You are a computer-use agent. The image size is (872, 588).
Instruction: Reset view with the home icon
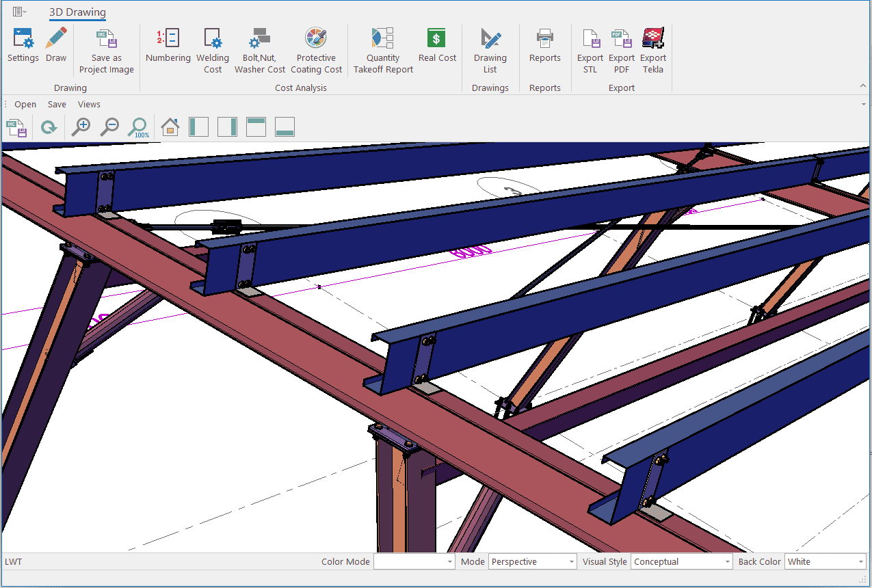(170, 127)
